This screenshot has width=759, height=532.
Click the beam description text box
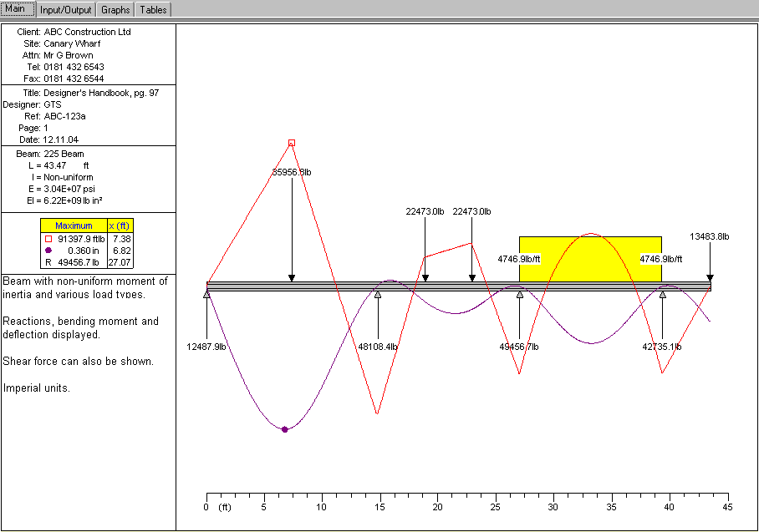point(87,334)
